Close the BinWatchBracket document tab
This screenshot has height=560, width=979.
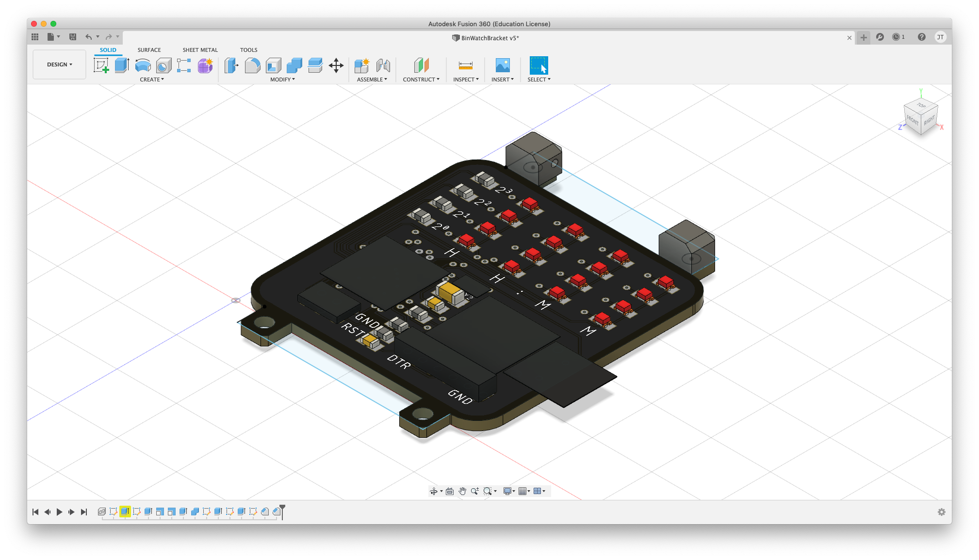click(x=849, y=38)
